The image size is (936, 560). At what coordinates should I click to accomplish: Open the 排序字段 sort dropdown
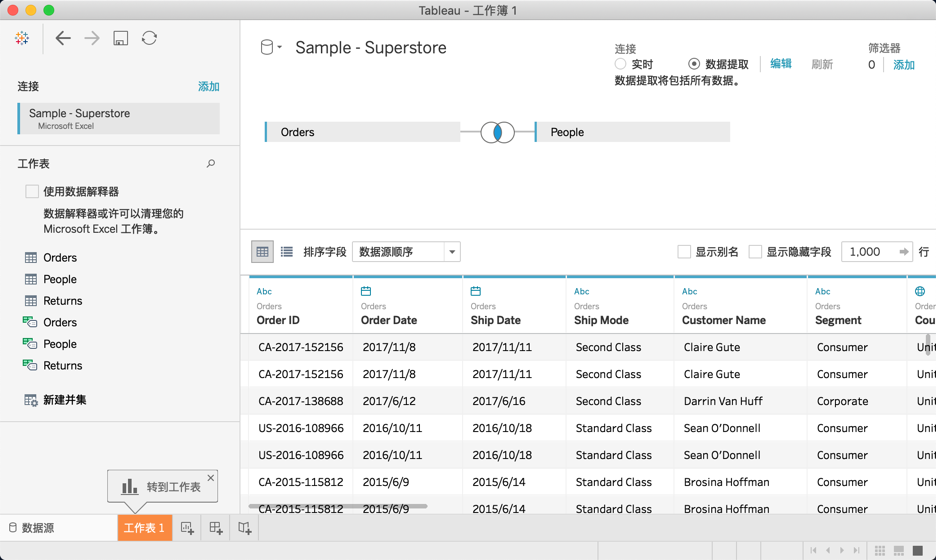406,252
